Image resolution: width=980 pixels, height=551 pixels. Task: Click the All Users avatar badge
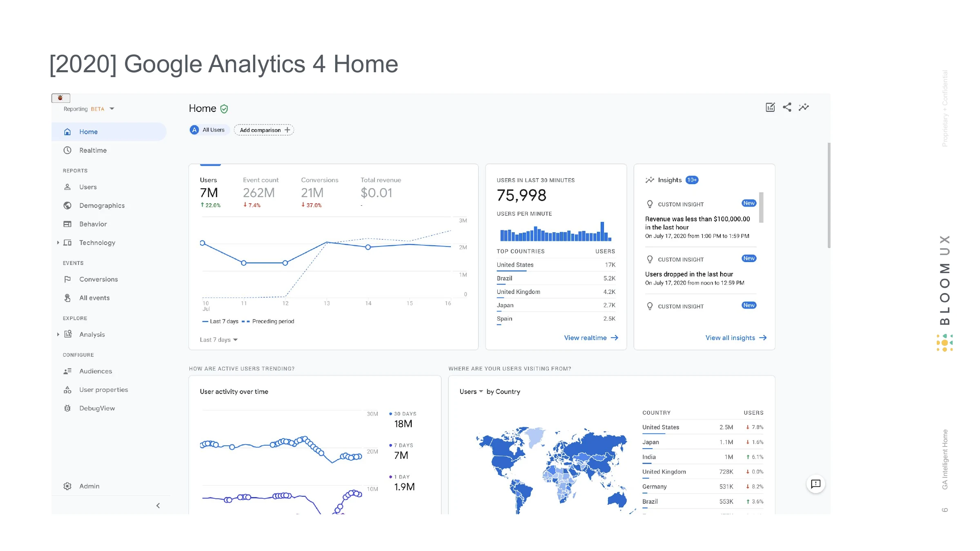point(194,130)
